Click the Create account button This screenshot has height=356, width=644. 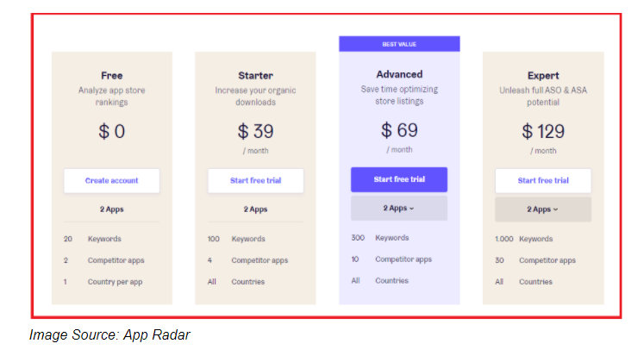point(112,181)
